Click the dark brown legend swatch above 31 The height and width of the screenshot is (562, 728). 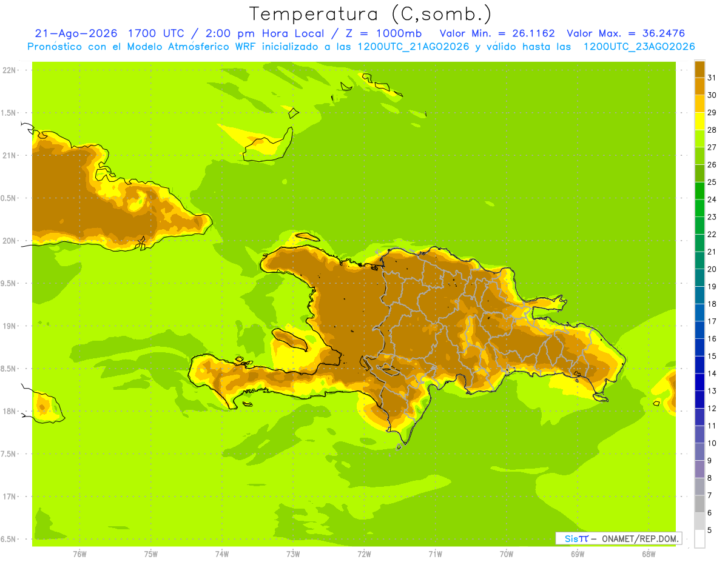click(x=699, y=69)
